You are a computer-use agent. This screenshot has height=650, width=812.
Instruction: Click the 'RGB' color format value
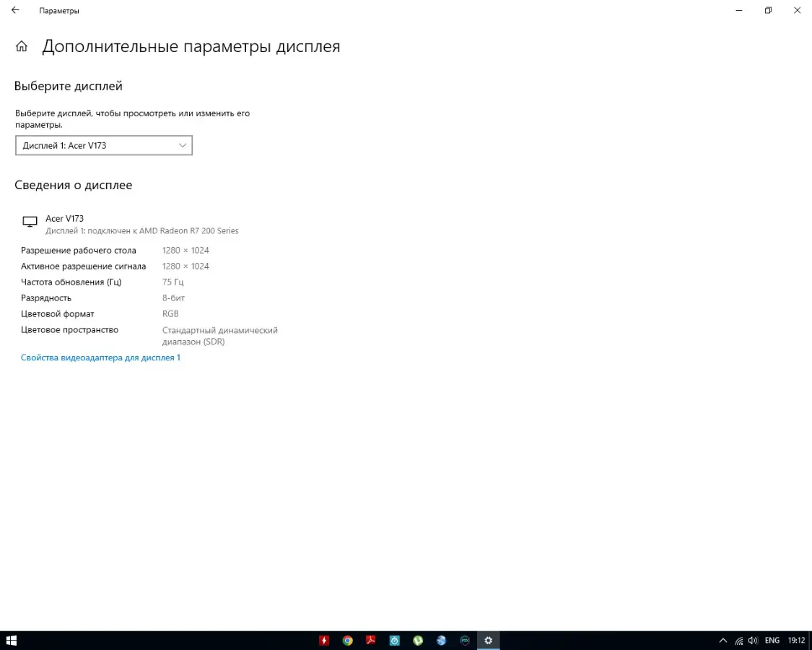(170, 313)
